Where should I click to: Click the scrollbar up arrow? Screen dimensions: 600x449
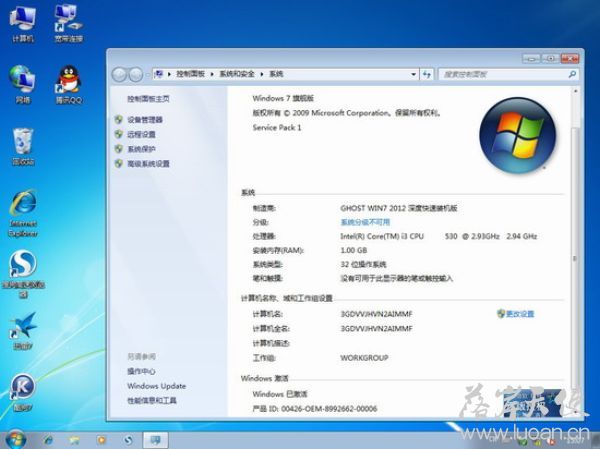(x=575, y=91)
